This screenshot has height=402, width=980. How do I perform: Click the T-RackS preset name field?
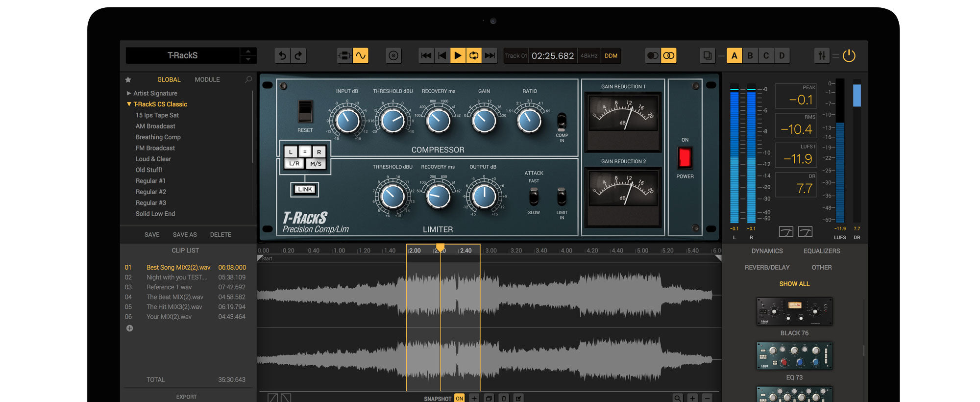tap(183, 55)
